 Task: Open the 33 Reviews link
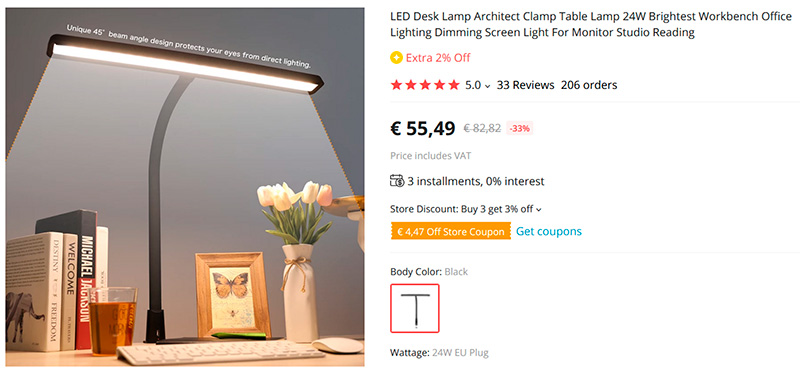tap(526, 85)
